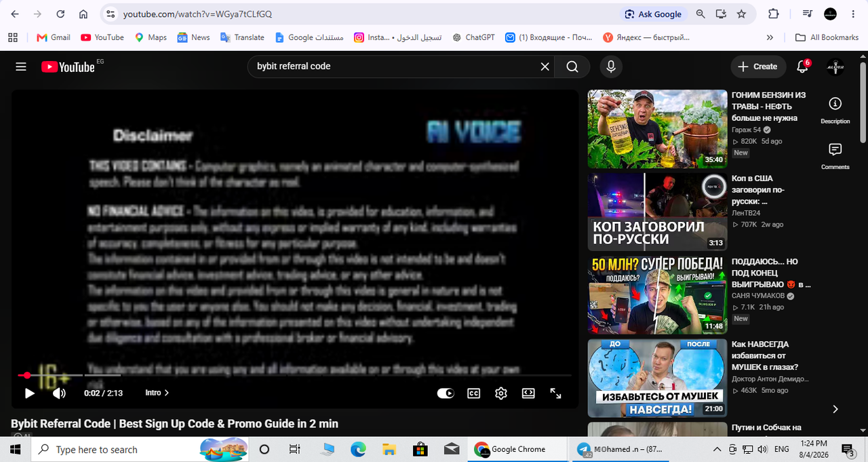Open the YouTube account avatar menu

pos(835,66)
